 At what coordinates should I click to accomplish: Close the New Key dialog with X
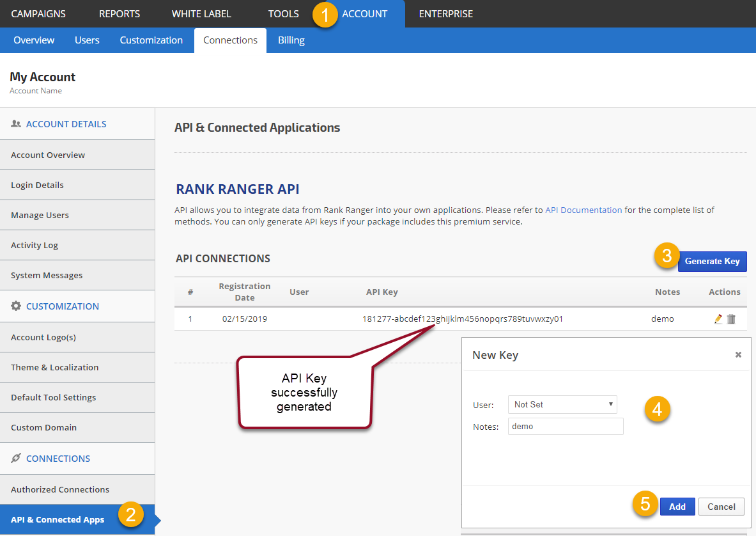[738, 354]
